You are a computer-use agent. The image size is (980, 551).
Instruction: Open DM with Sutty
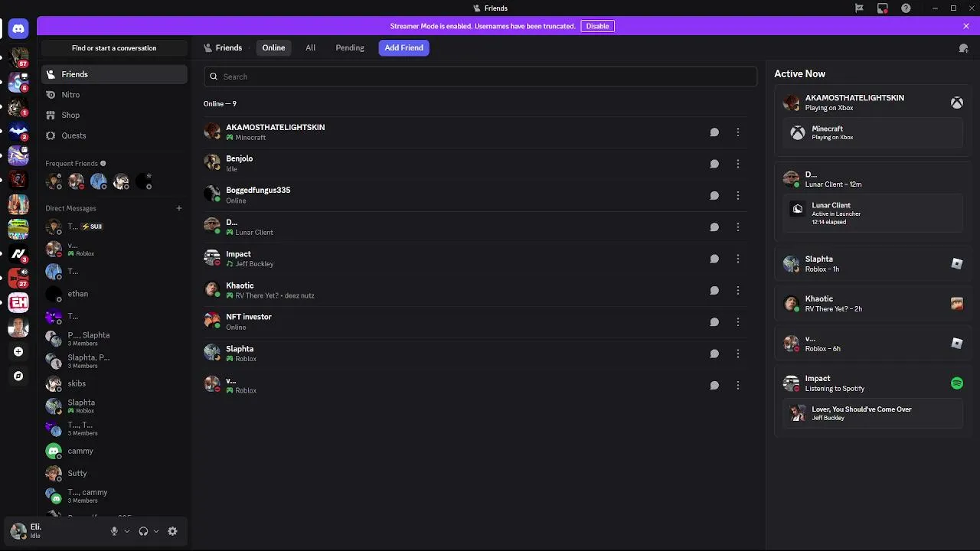(114, 474)
